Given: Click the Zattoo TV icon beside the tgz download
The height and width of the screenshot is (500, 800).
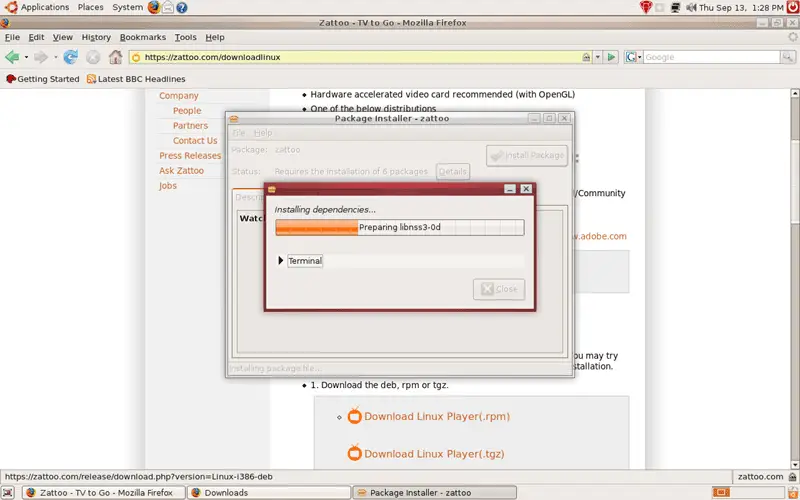Looking at the screenshot, I should coord(354,453).
